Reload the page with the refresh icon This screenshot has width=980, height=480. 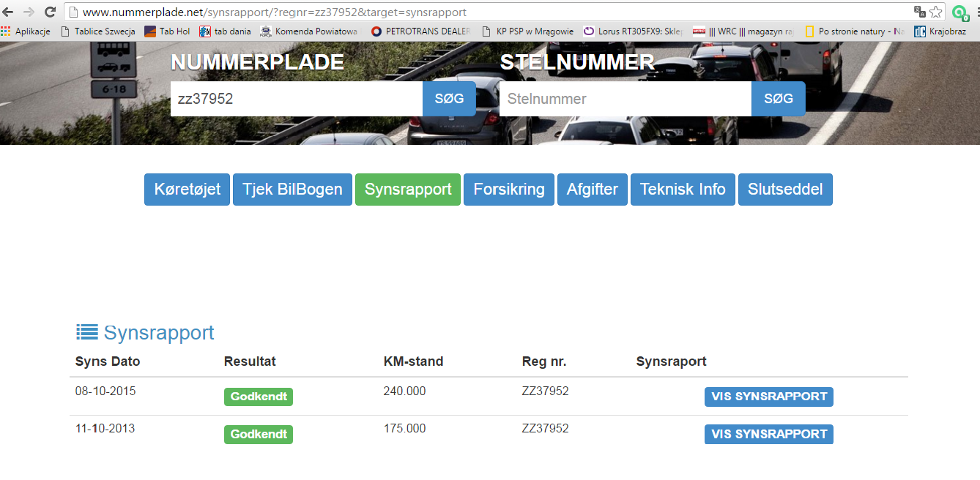pos(50,12)
